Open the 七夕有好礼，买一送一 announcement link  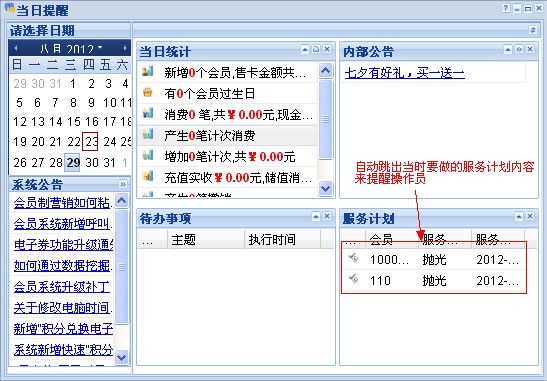point(405,73)
